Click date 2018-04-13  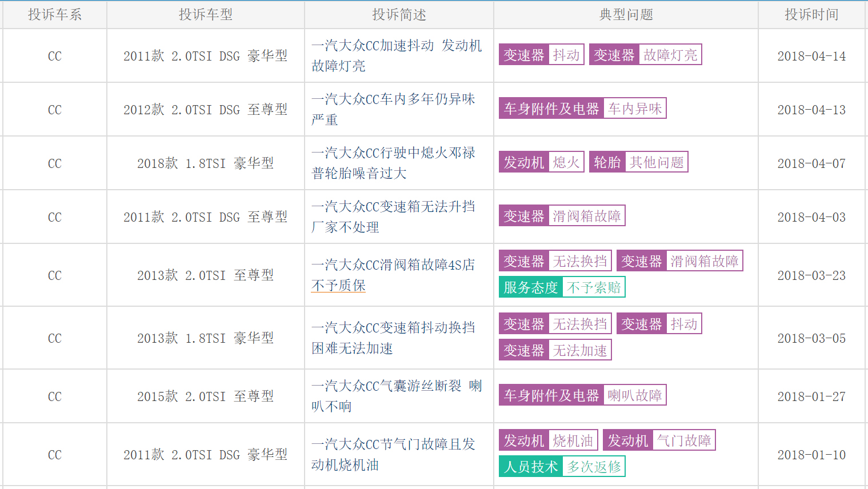click(x=811, y=110)
